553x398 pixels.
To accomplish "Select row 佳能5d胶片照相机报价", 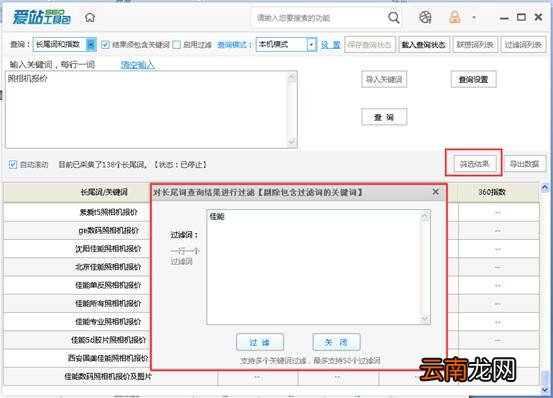I will click(x=108, y=340).
